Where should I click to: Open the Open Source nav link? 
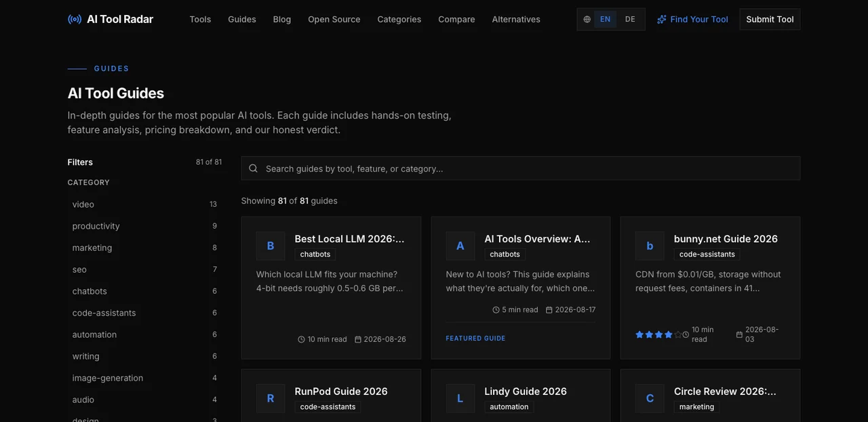click(x=334, y=19)
